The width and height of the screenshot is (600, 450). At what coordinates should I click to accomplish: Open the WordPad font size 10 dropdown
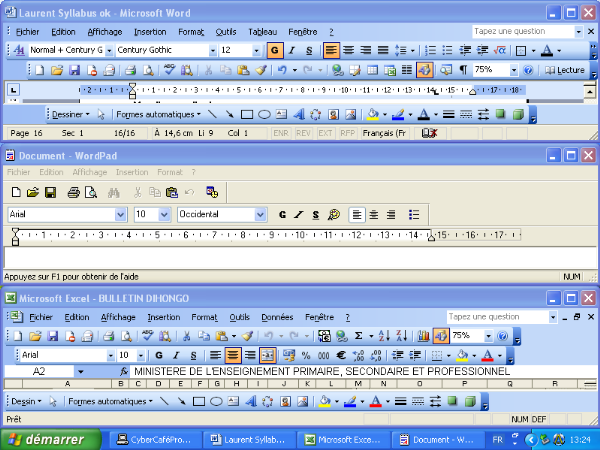pos(164,214)
